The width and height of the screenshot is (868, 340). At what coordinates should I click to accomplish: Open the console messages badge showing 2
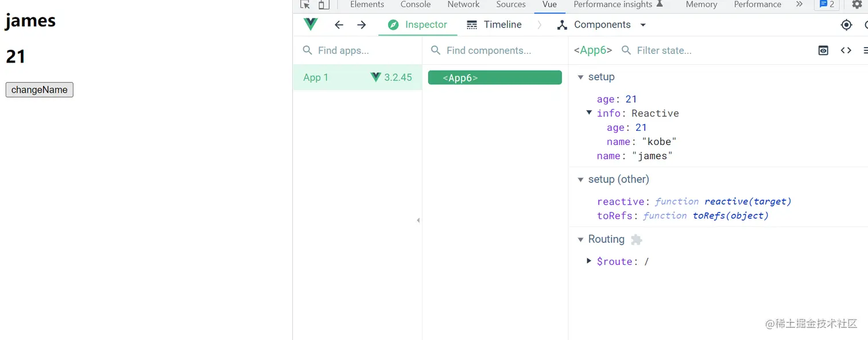click(827, 5)
